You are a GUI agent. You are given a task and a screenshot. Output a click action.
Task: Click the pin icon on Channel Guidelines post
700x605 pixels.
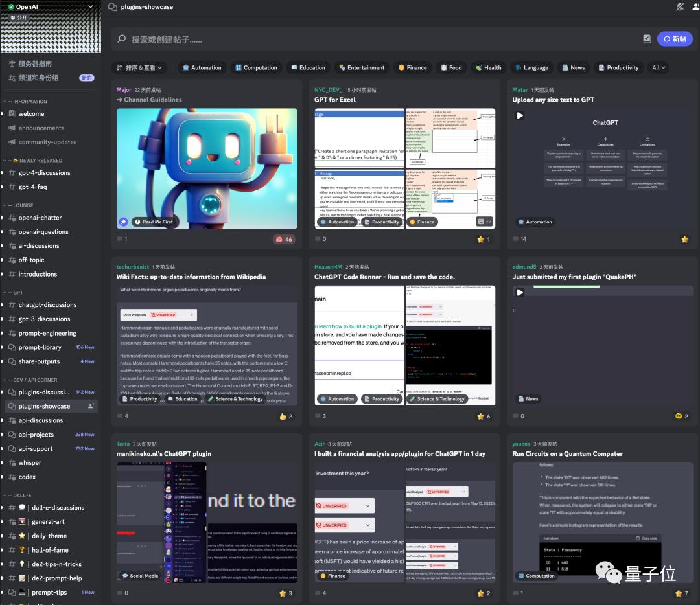tap(123, 222)
